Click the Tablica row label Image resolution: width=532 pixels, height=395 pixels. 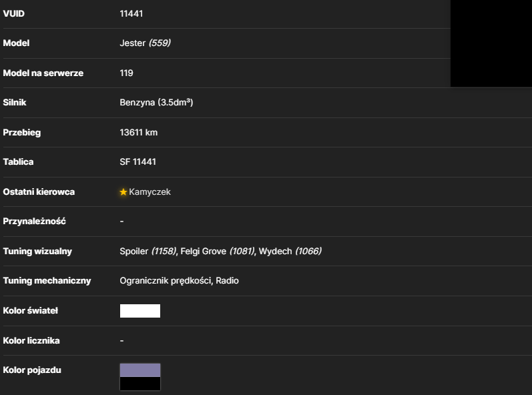[18, 161]
